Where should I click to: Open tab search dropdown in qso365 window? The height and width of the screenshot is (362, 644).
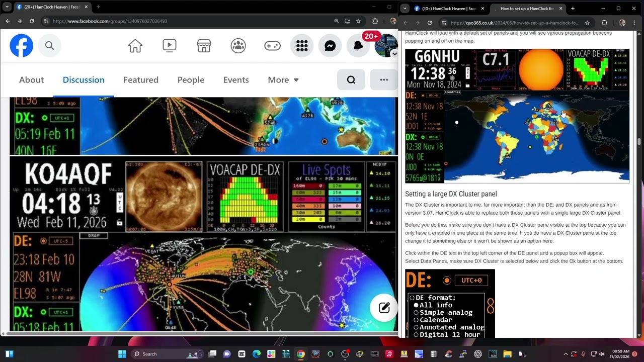405,9
